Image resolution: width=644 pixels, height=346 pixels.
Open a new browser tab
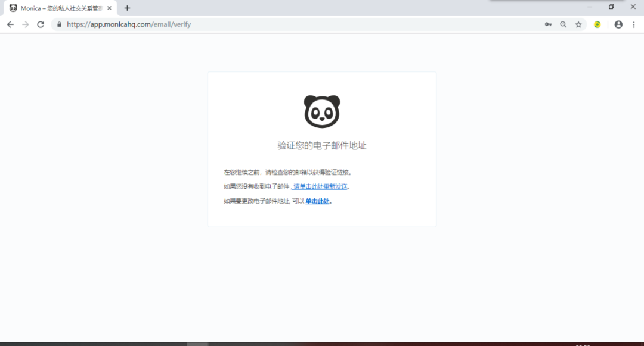tap(127, 8)
